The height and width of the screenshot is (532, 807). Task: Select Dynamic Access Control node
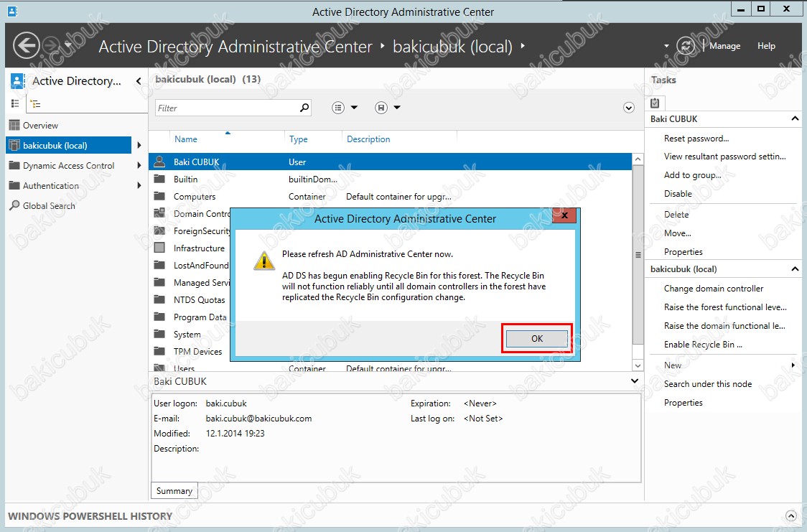(68, 166)
